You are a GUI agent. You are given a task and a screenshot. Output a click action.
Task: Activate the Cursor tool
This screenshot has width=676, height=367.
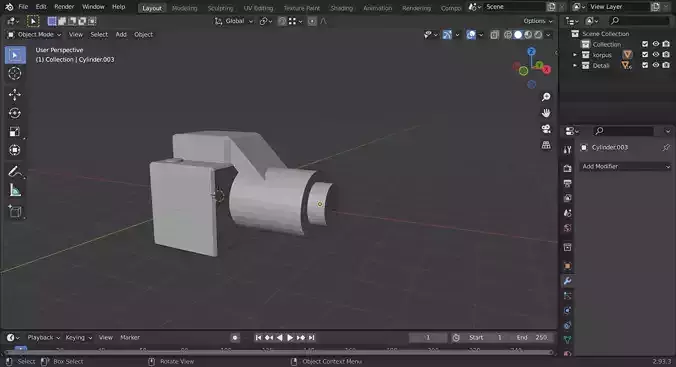click(15, 74)
